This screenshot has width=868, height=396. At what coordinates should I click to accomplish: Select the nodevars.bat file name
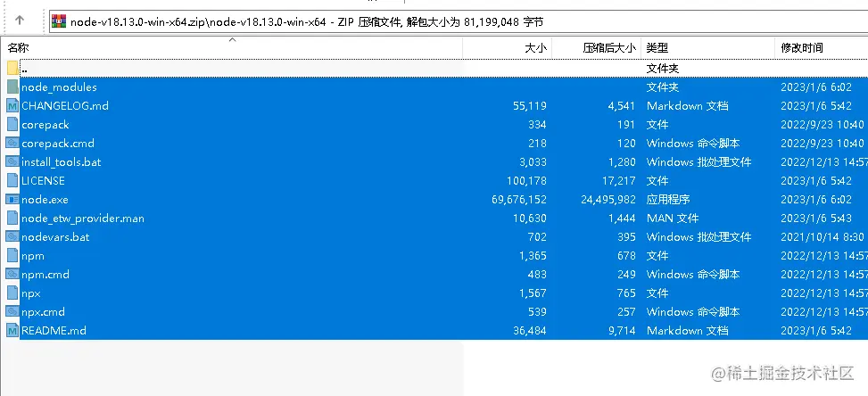[x=55, y=236]
